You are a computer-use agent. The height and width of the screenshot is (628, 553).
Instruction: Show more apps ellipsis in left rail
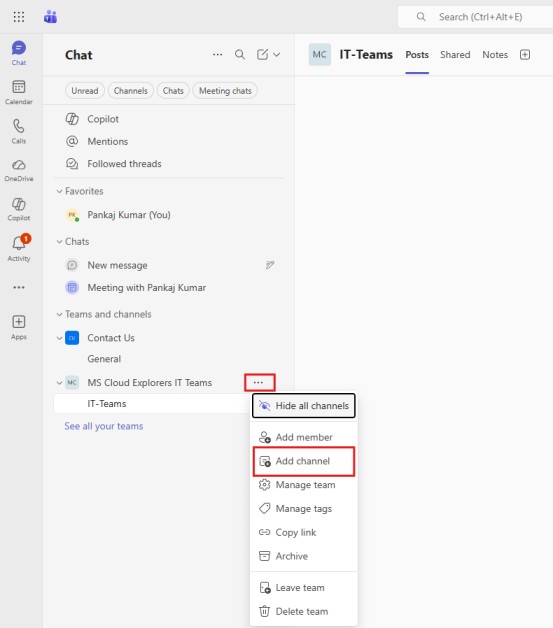pyautogui.click(x=19, y=287)
